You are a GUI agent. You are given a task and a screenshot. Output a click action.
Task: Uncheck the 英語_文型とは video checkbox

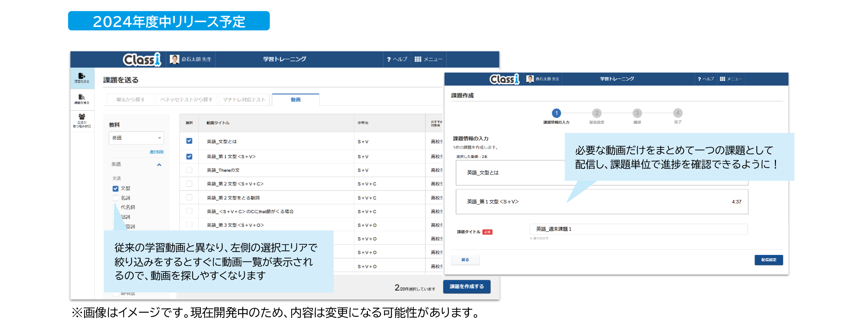(189, 141)
